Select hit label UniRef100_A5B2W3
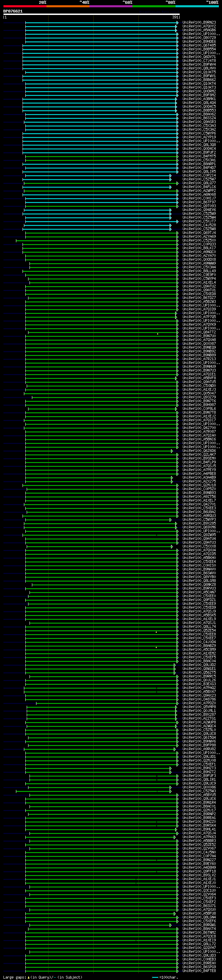This screenshot has height=980, width=222. [x=199, y=302]
